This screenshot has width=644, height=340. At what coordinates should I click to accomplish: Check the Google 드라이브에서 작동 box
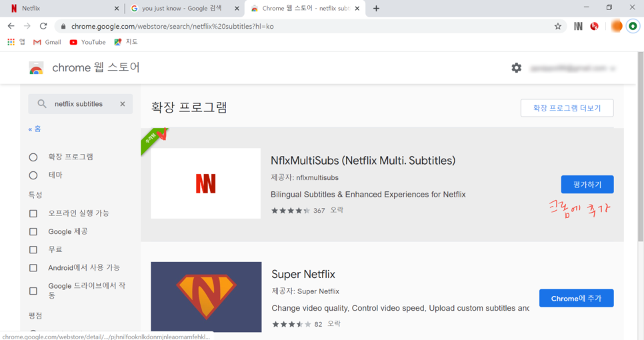(x=33, y=291)
